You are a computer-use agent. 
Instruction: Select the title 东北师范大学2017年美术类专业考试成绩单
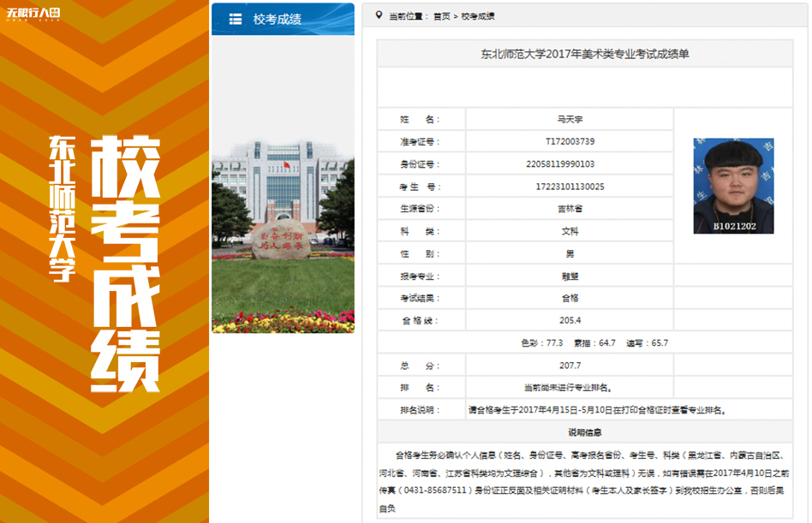point(585,54)
